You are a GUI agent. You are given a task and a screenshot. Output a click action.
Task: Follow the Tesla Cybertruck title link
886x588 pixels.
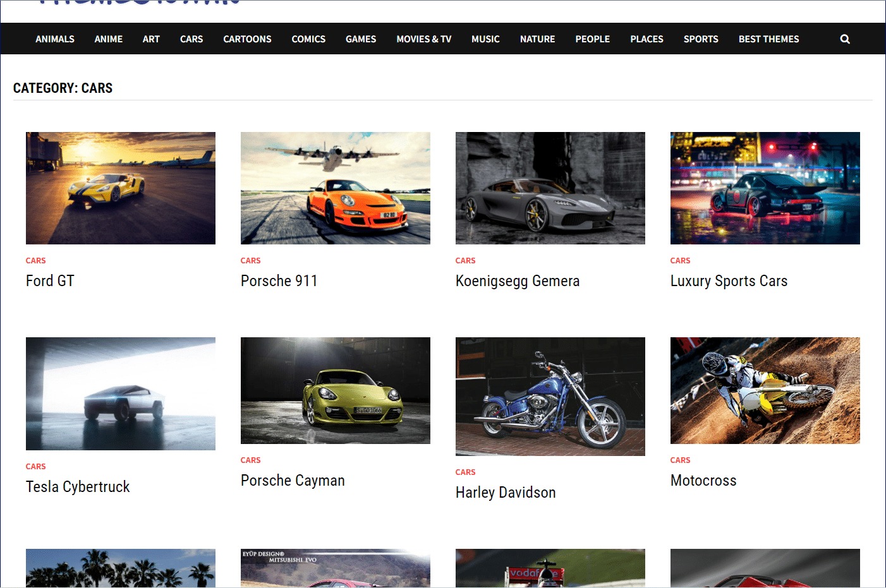tap(78, 487)
